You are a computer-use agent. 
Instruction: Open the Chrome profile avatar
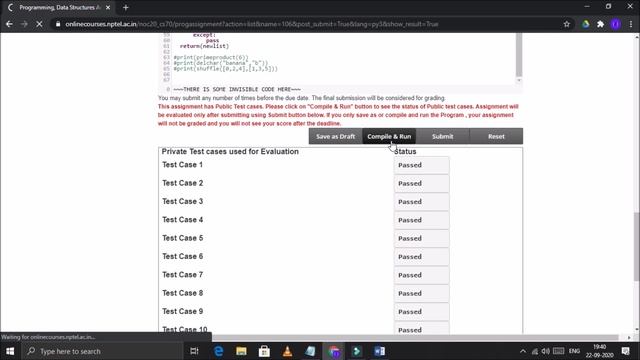616,24
